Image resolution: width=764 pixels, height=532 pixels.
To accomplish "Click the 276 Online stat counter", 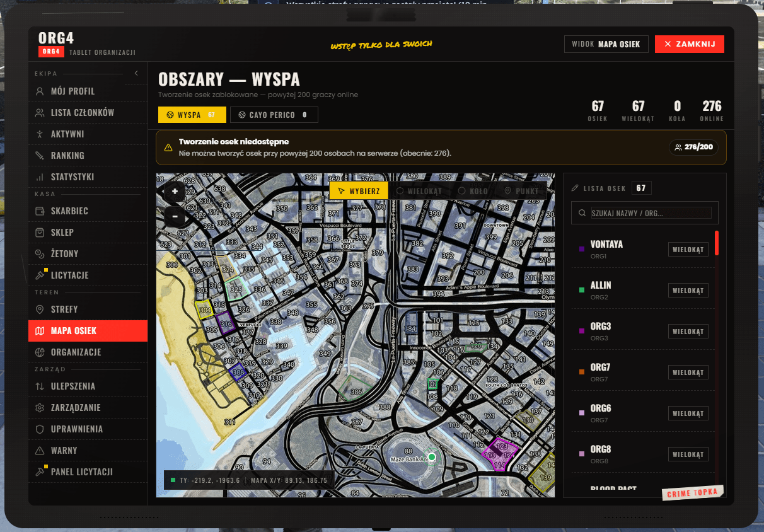I will click(712, 110).
